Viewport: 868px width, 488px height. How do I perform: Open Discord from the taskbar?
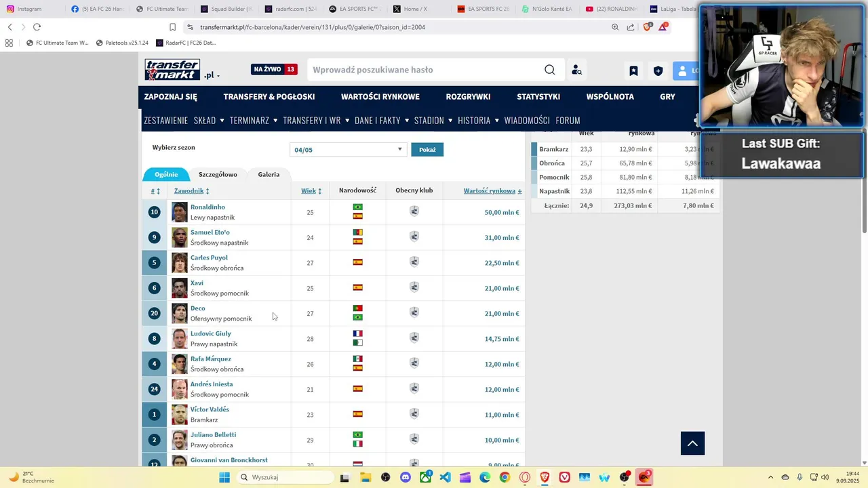pos(406,477)
